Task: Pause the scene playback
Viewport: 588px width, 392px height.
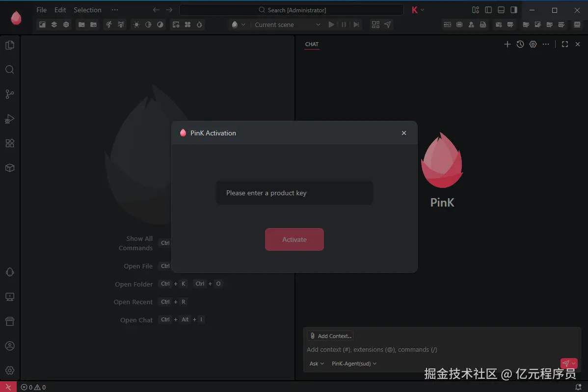Action: pyautogui.click(x=344, y=25)
